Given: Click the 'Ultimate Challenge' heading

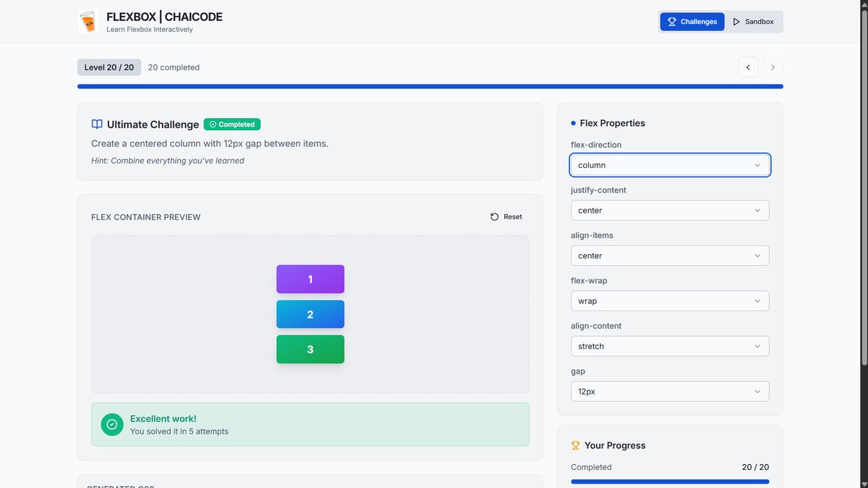Looking at the screenshot, I should click(153, 125).
